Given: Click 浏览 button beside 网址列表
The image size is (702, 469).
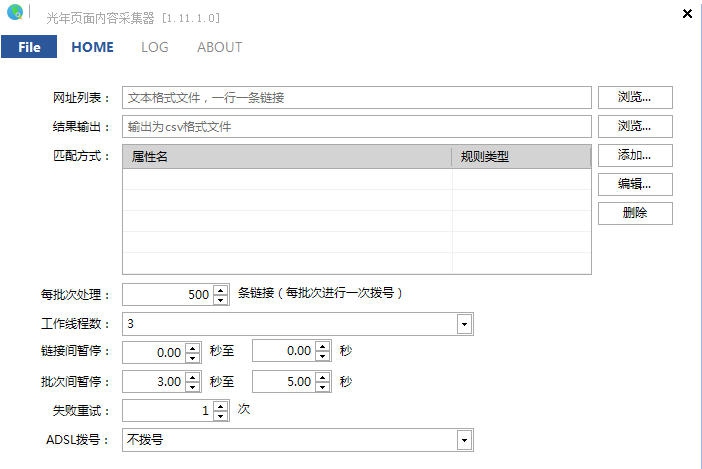Looking at the screenshot, I should (635, 97).
